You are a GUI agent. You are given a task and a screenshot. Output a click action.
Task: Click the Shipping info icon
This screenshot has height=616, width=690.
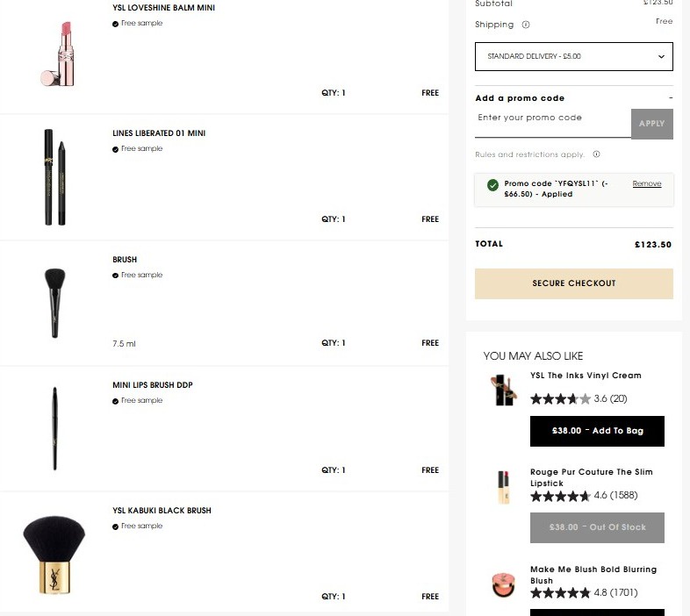pos(526,25)
